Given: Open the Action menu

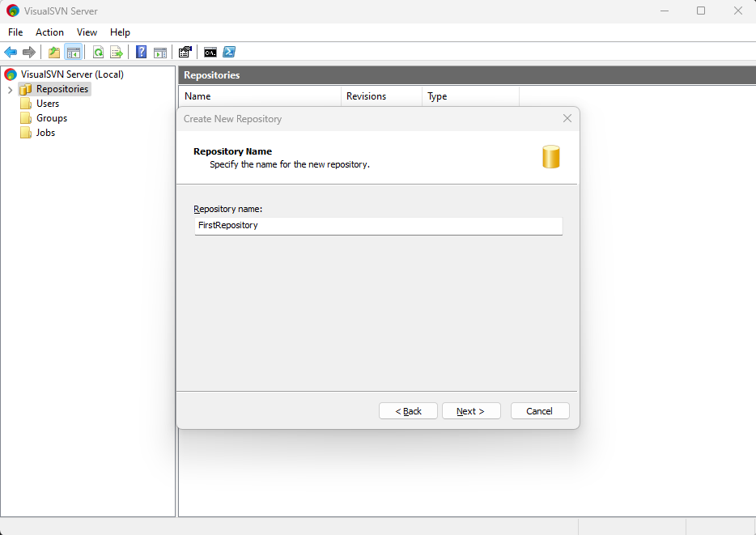Looking at the screenshot, I should point(49,32).
